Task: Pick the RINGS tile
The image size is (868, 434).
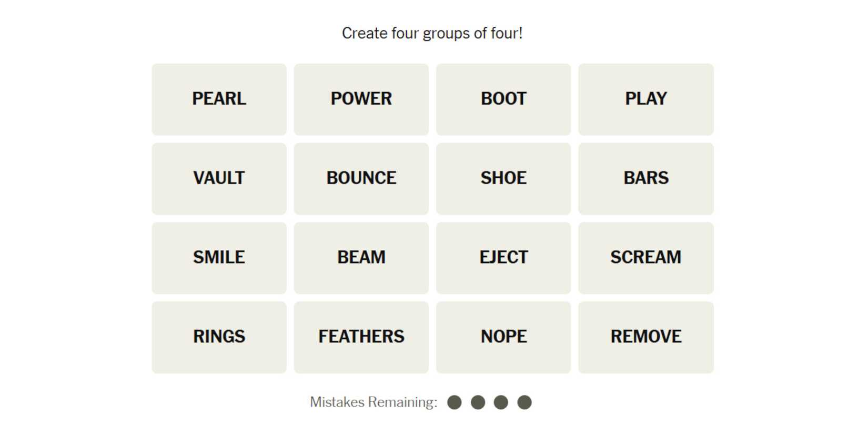Action: pos(219,337)
